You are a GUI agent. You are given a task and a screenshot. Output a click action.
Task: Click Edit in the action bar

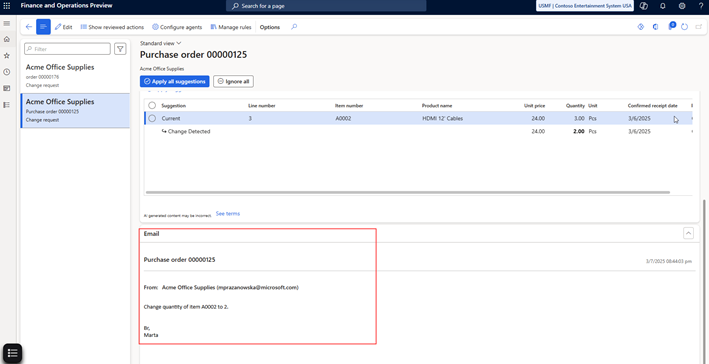(x=64, y=27)
